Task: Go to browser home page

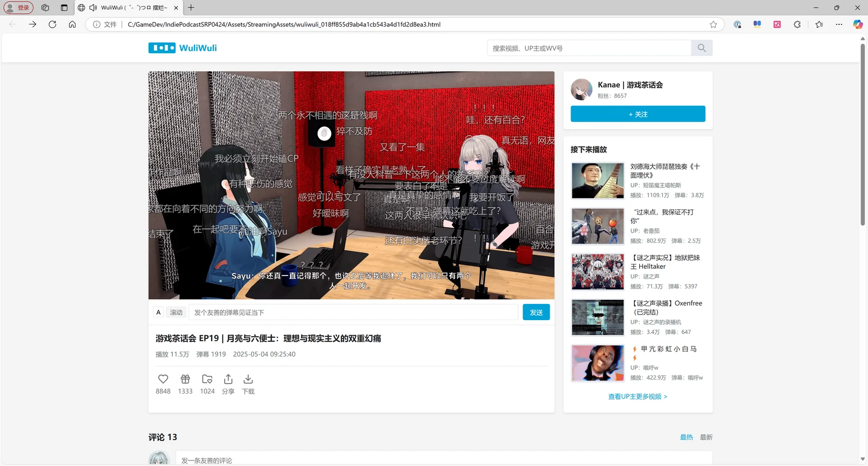Action: [x=72, y=24]
